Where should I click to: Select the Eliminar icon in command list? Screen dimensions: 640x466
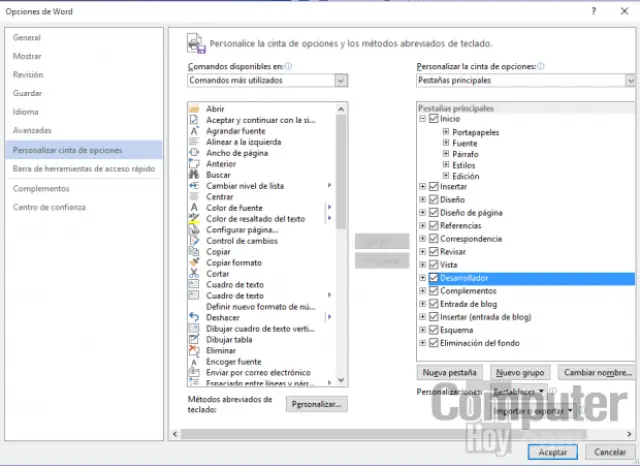click(x=193, y=350)
